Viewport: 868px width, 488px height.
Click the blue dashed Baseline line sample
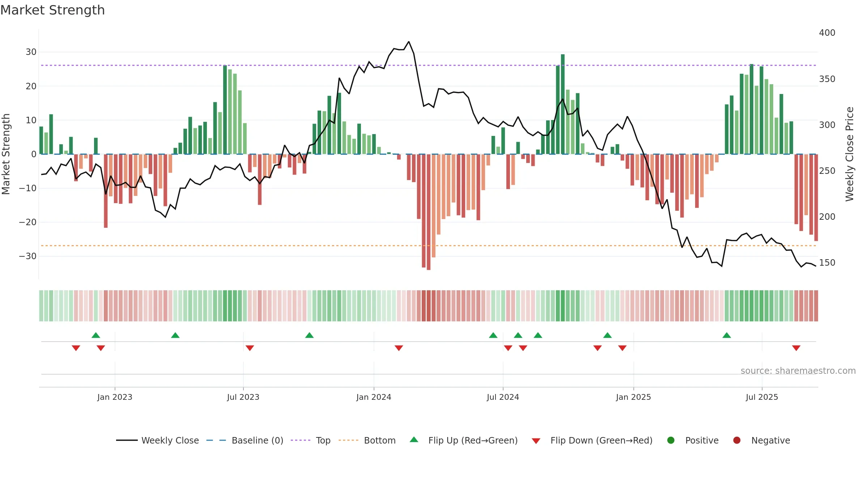point(216,440)
